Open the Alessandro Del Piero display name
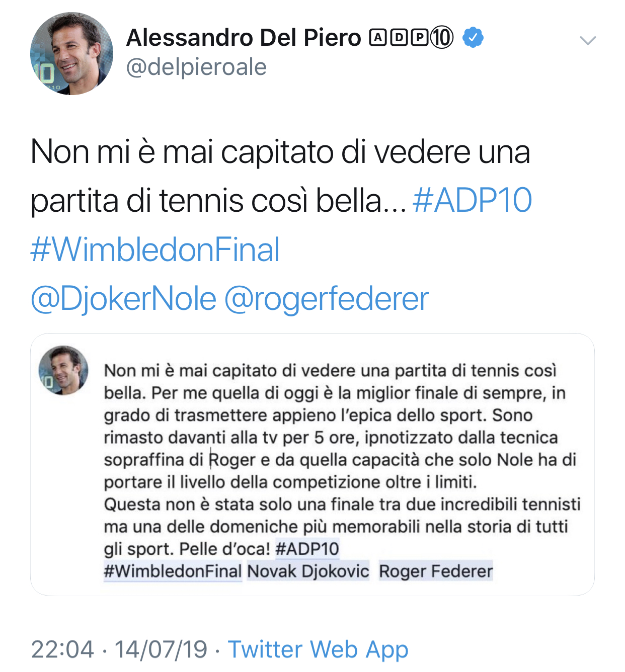 pos(243,38)
